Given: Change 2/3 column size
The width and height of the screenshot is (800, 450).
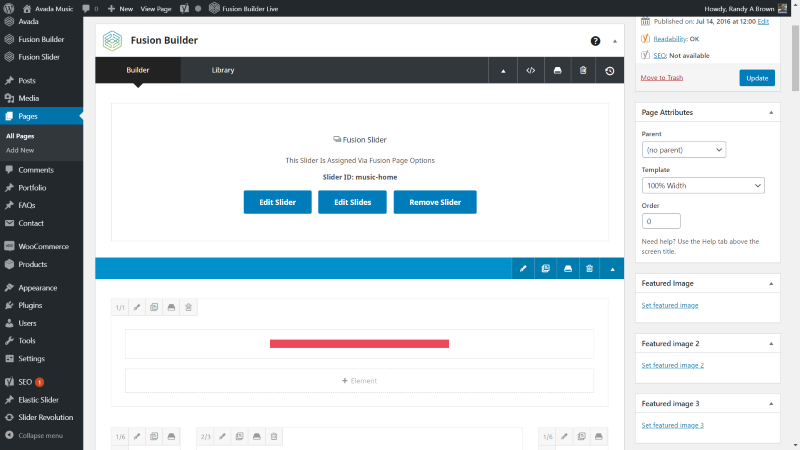Looking at the screenshot, I should pyautogui.click(x=206, y=437).
